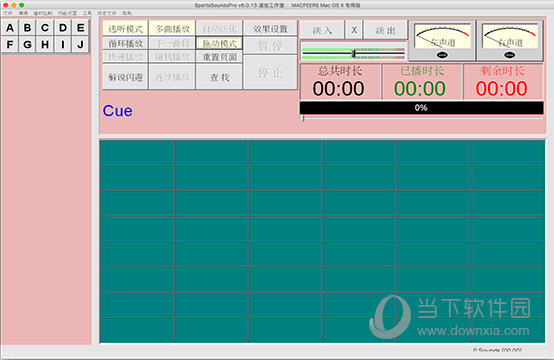Select sound bank I
Image resolution: width=554 pixels, height=360 pixels.
click(x=63, y=45)
